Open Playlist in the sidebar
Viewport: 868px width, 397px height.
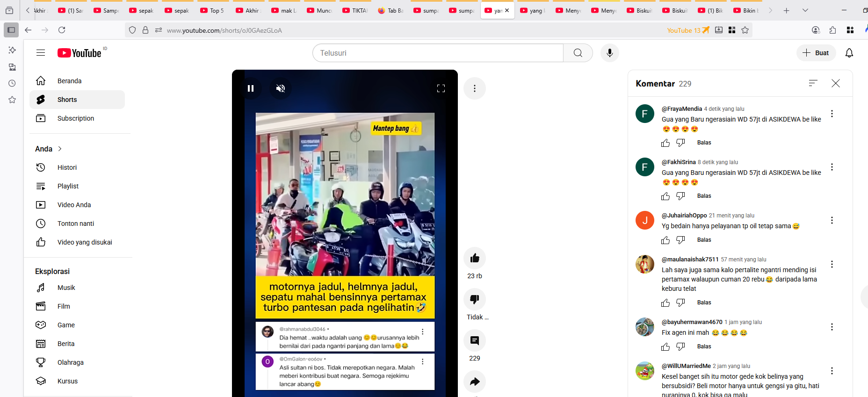pos(77,186)
